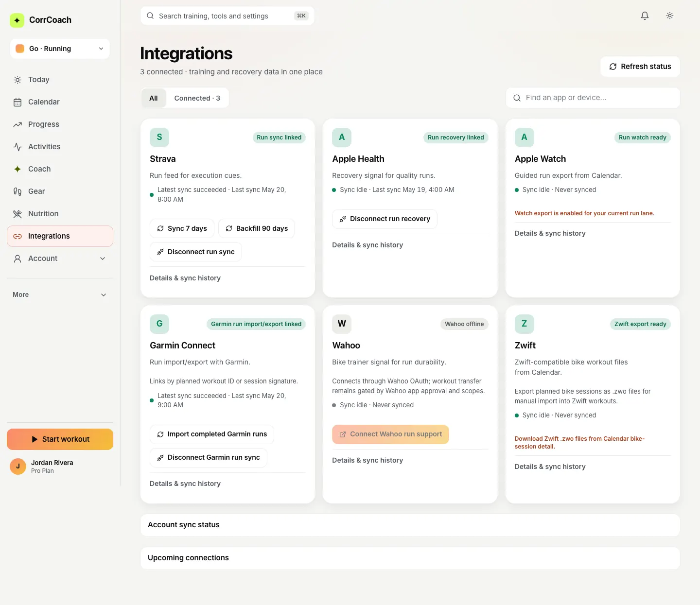700x605 pixels.
Task: Expand the More section
Action: (60, 295)
